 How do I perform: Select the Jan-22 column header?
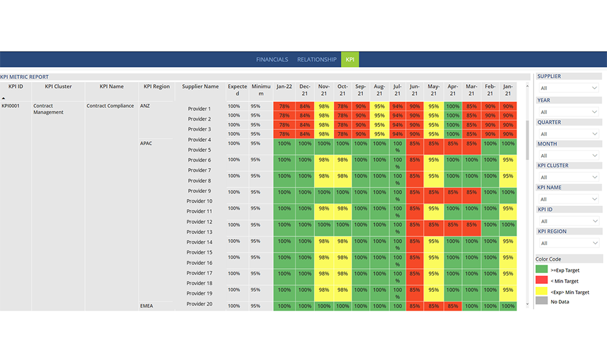click(284, 86)
